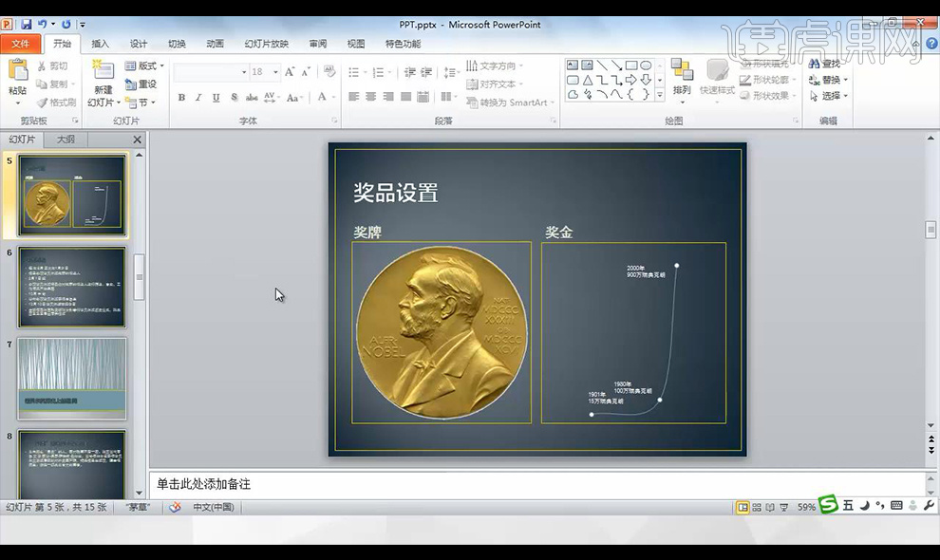This screenshot has height=560, width=940.
Task: Select the down block arrow shape
Action: click(x=646, y=80)
